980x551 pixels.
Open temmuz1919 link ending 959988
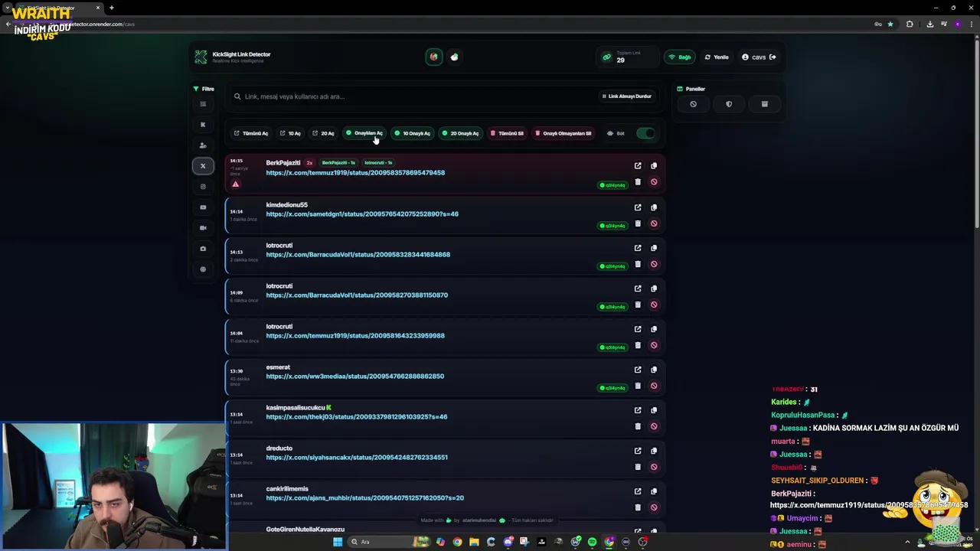pos(355,336)
